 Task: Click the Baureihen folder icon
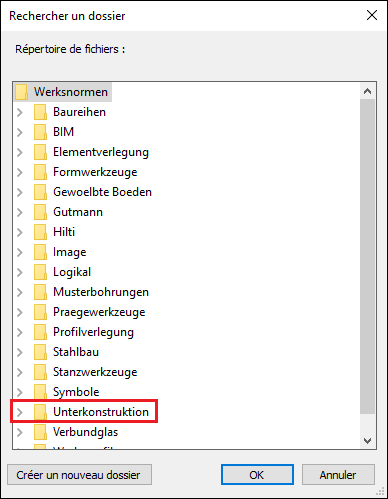click(40, 112)
